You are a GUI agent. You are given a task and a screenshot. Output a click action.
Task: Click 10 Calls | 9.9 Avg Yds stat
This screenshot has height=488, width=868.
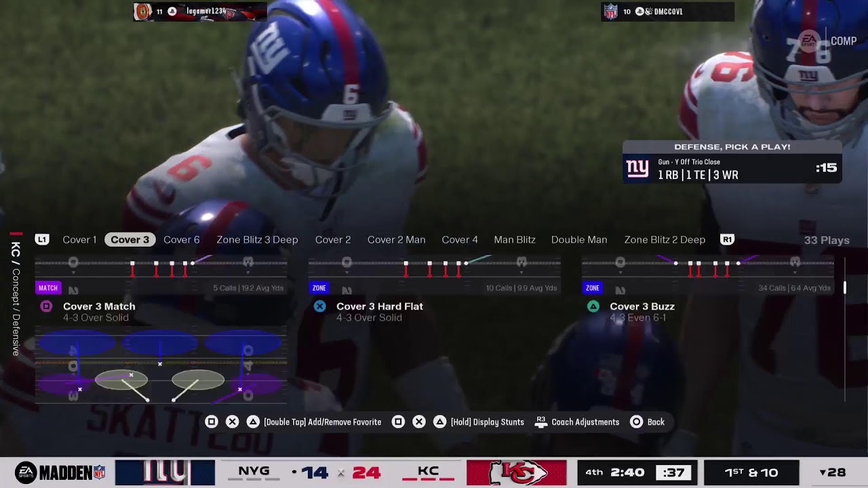pos(521,288)
